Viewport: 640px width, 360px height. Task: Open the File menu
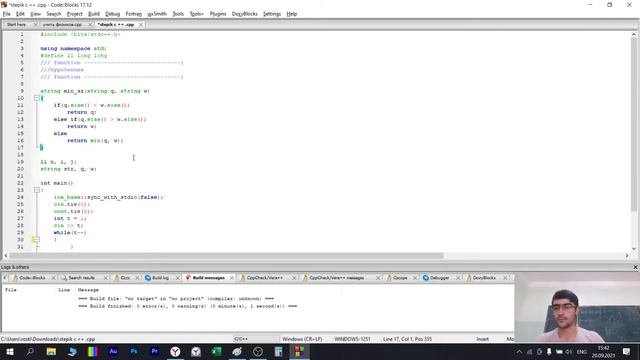(x=7, y=14)
